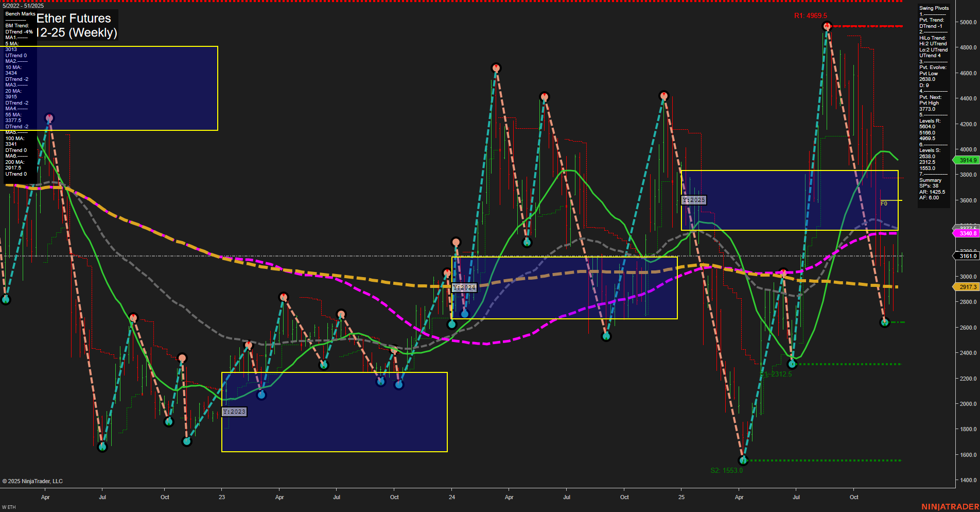980x512 pixels.
Task: Click the © 2025 NinjaTrader, LLC text
Action: click(33, 481)
